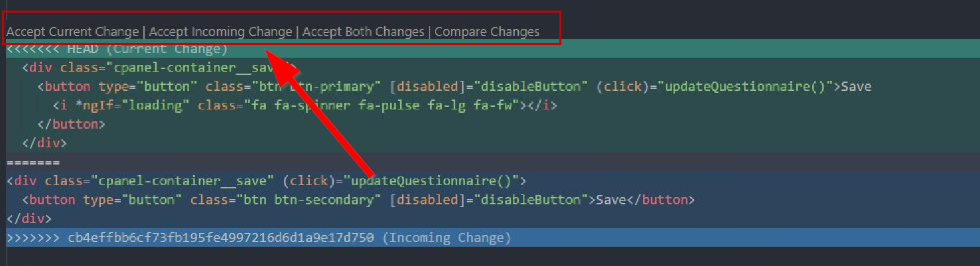980x266 pixels.
Task: Click updateQuestionnaire() in the incoming change div
Action: [433, 180]
